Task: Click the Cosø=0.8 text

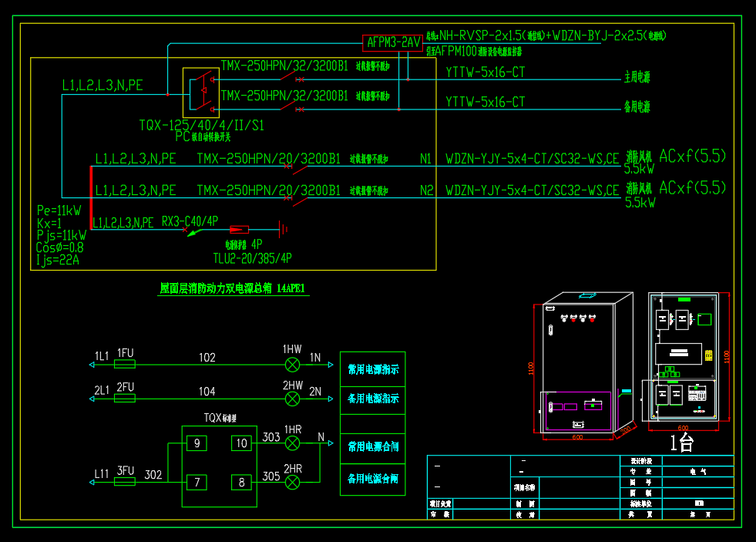Action: coord(60,247)
